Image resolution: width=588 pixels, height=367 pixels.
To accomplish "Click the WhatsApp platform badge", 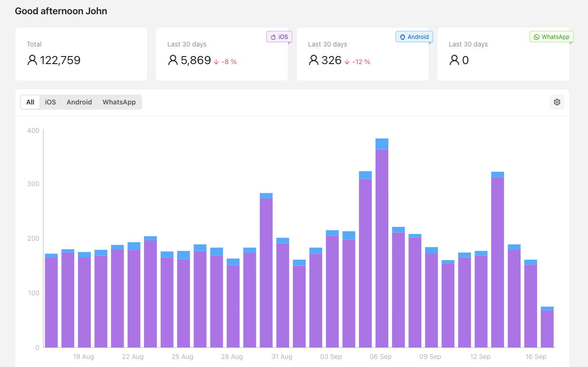I will [551, 37].
